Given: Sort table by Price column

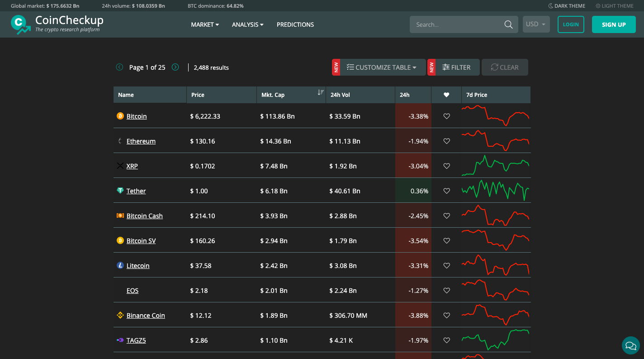Looking at the screenshot, I should tap(222, 95).
